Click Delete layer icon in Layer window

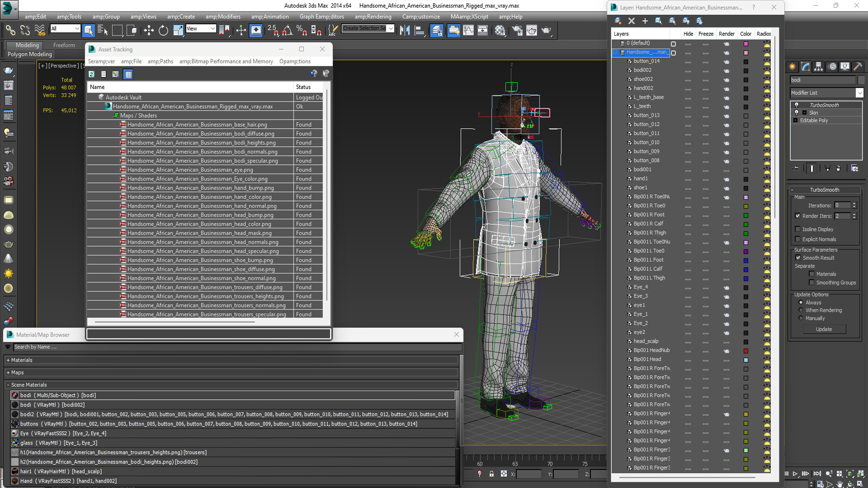pos(632,21)
